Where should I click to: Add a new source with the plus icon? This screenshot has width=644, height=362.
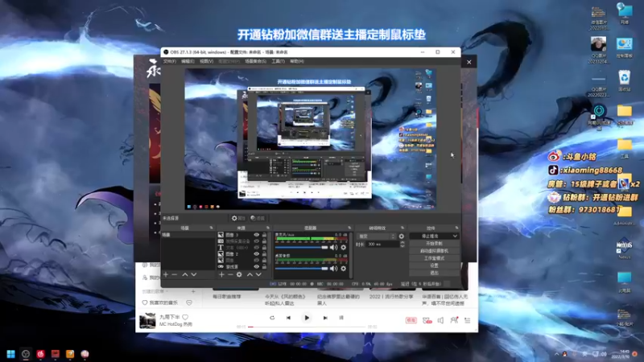click(x=221, y=274)
